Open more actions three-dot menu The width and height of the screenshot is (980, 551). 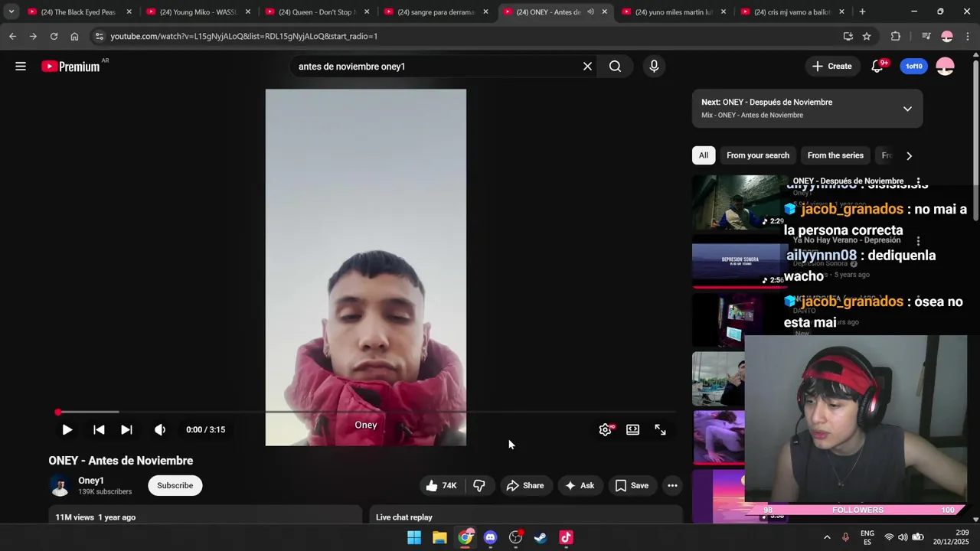click(x=672, y=486)
